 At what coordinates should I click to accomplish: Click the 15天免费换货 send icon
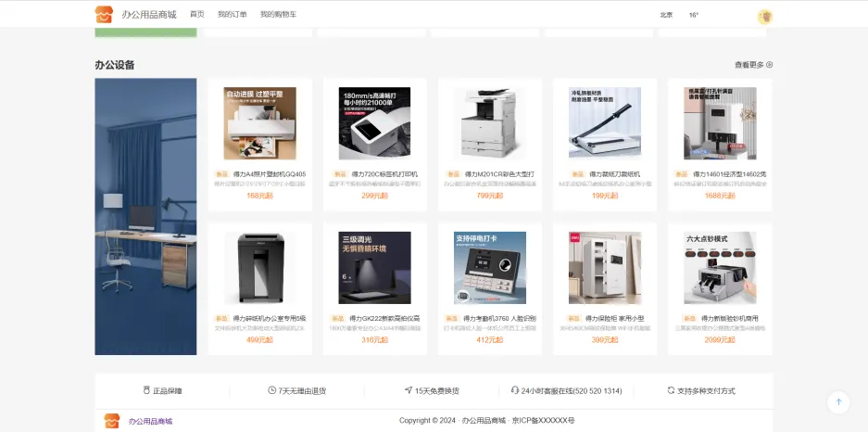[x=409, y=390]
